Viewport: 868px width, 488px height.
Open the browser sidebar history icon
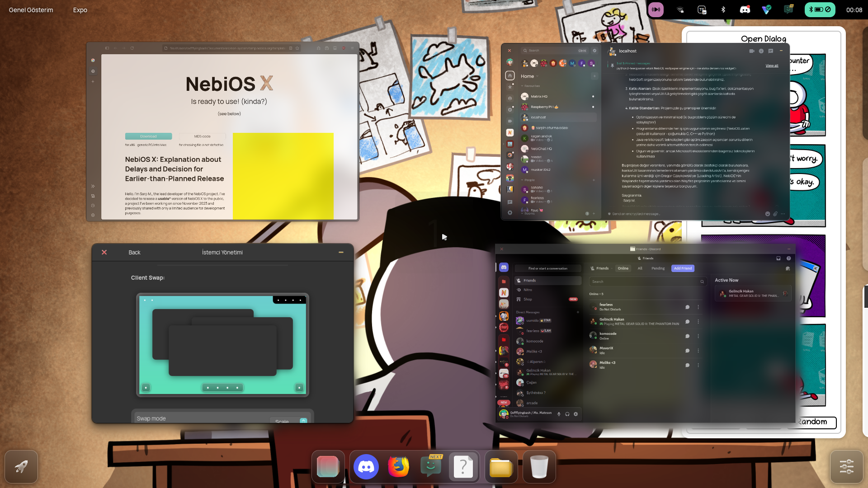coord(93,206)
